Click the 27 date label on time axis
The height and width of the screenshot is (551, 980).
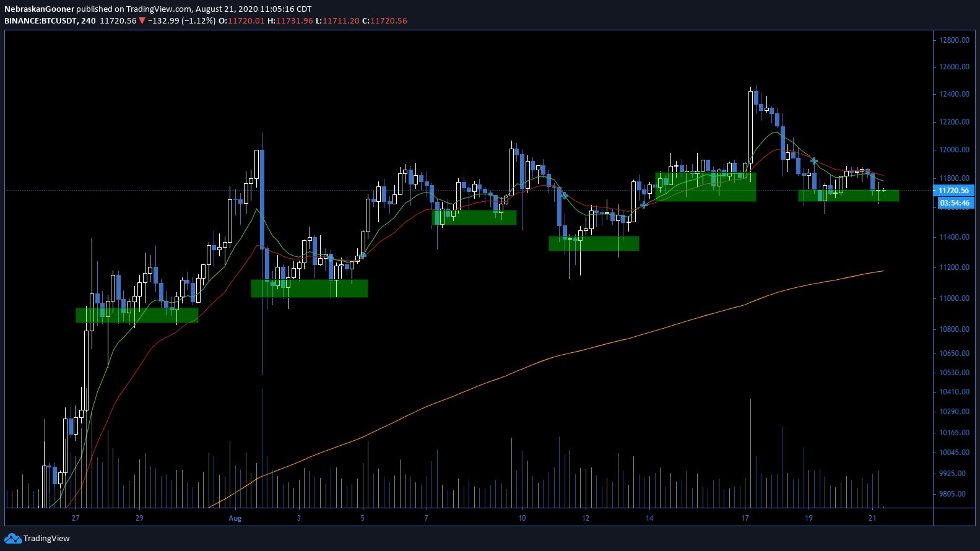pos(76,518)
